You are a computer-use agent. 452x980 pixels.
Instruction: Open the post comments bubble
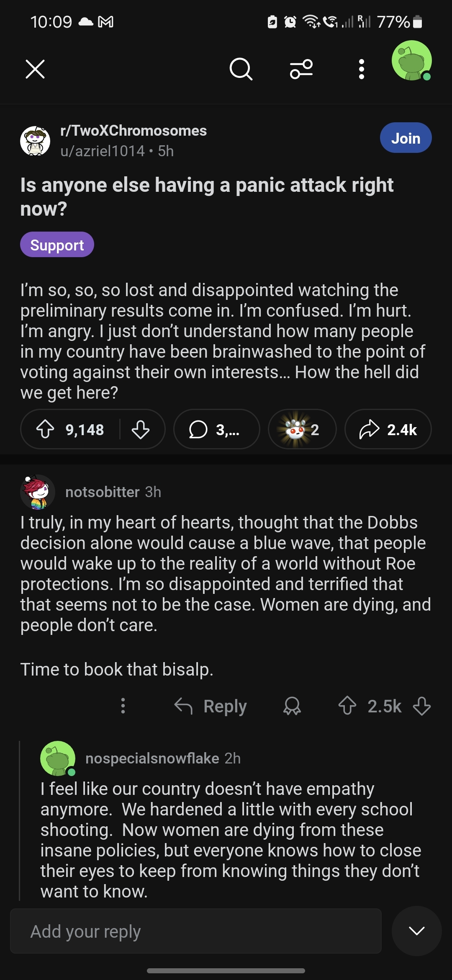[216, 429]
